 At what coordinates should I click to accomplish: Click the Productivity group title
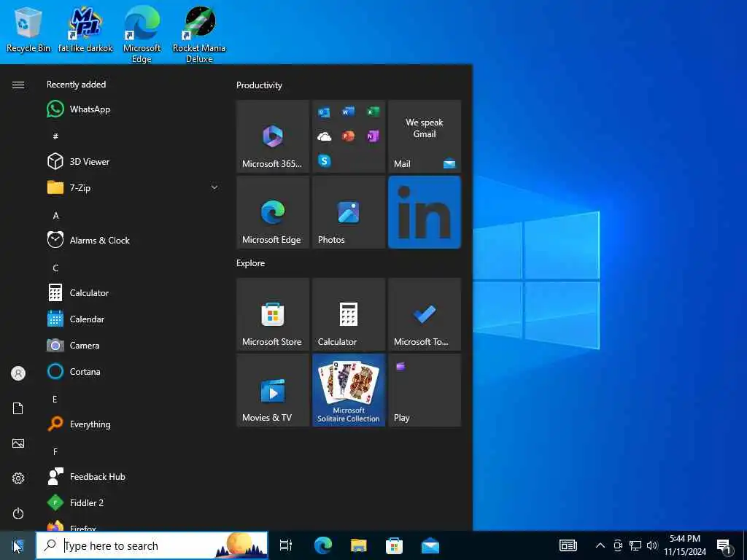click(x=259, y=85)
